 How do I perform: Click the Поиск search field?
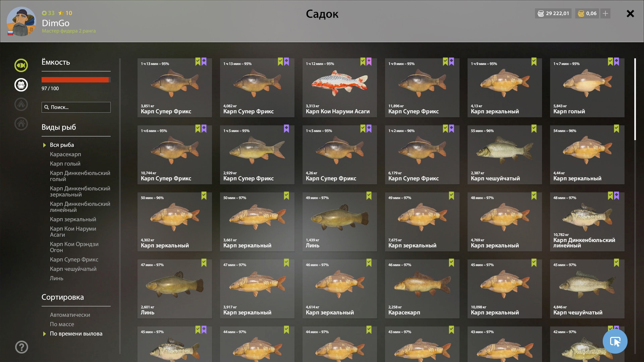(x=76, y=107)
